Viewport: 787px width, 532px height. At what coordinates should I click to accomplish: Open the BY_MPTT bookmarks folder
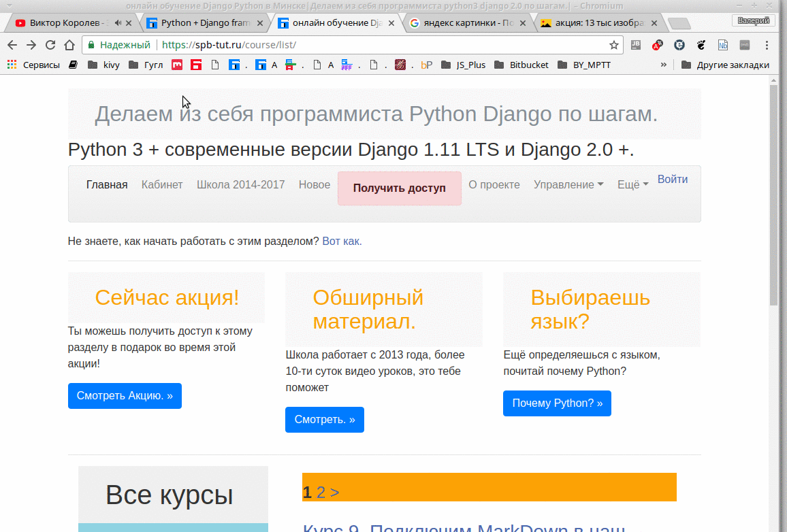click(584, 65)
